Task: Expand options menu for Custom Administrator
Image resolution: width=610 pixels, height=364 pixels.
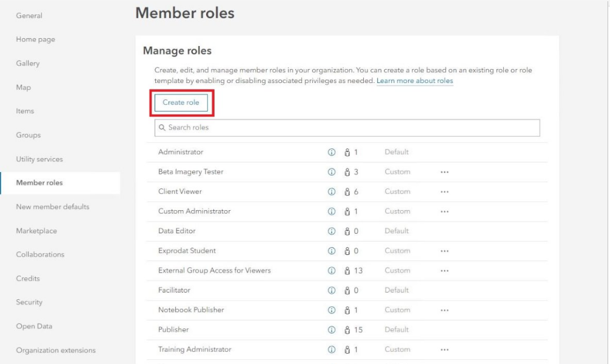Action: point(444,211)
